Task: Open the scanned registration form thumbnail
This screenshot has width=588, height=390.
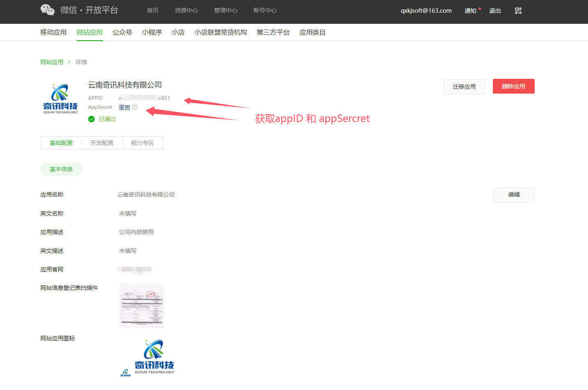Action: click(142, 306)
